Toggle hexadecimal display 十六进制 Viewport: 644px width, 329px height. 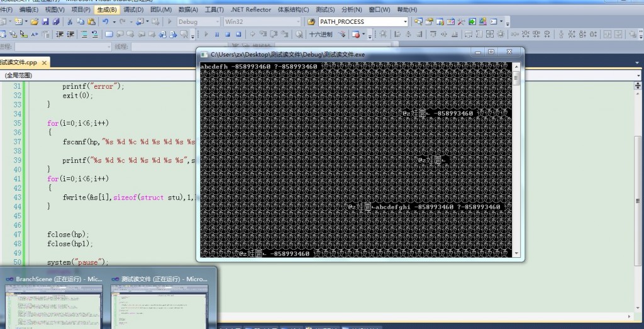click(320, 35)
